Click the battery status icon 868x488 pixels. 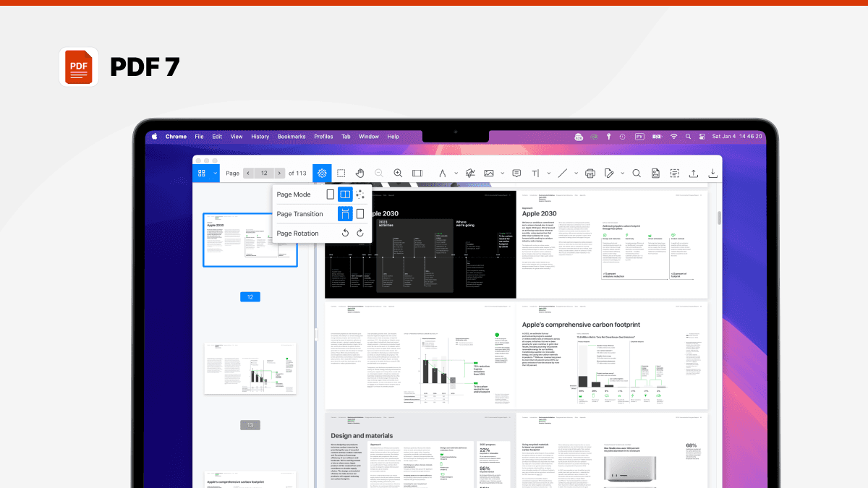[658, 136]
